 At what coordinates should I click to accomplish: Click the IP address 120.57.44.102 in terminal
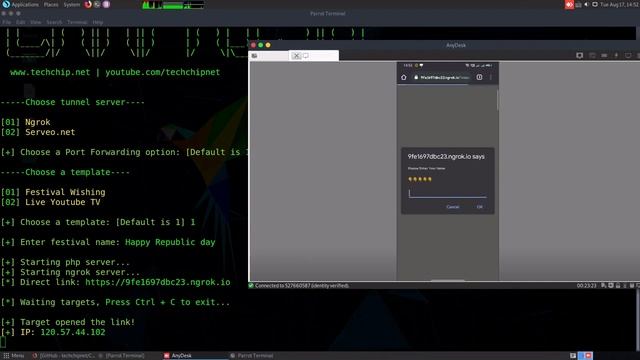[73, 332]
